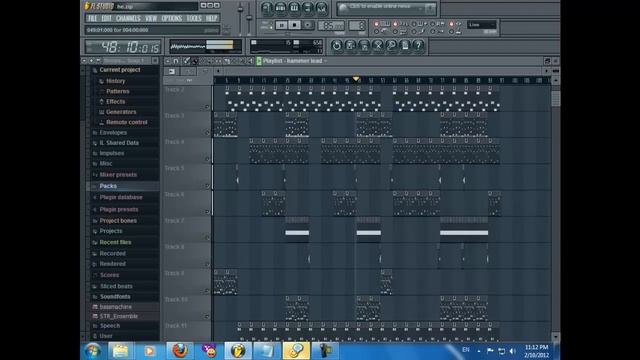Click the playhead marker on the timeline
The height and width of the screenshot is (360, 640).
(356, 79)
